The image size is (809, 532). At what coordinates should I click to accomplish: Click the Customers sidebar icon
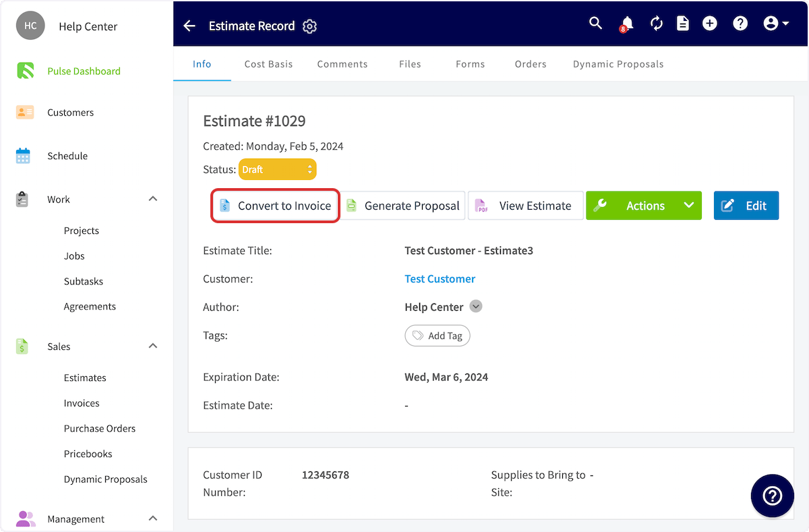(x=25, y=113)
